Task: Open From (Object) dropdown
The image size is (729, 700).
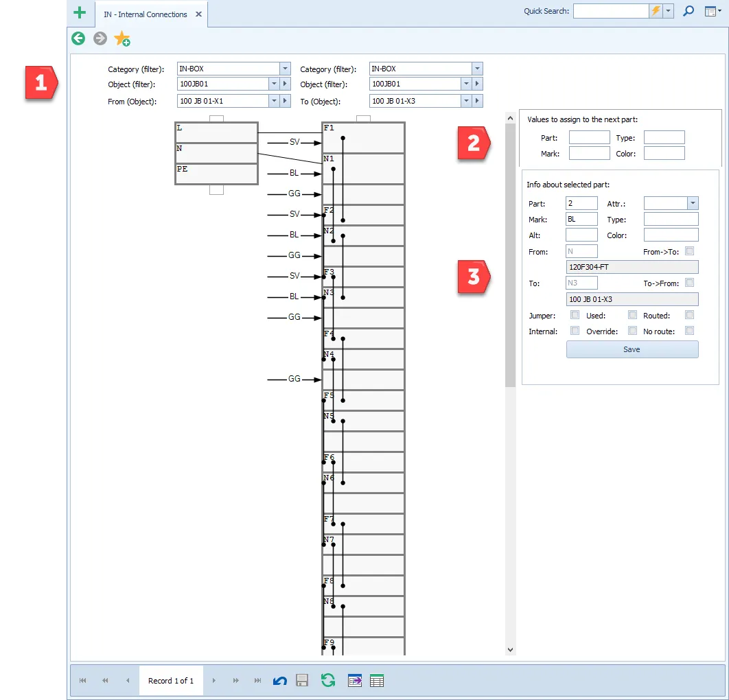Action: point(274,101)
